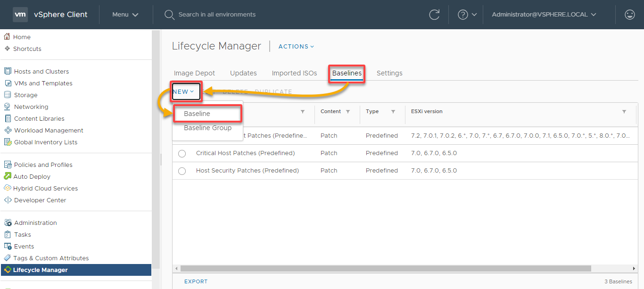The height and width of the screenshot is (289, 644).
Task: Click the refresh icon in header
Action: click(434, 15)
